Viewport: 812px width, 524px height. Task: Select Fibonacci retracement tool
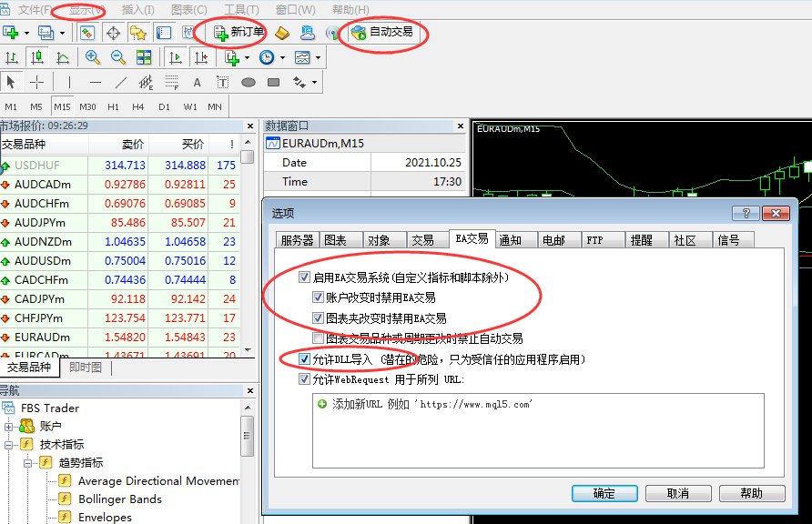171,82
